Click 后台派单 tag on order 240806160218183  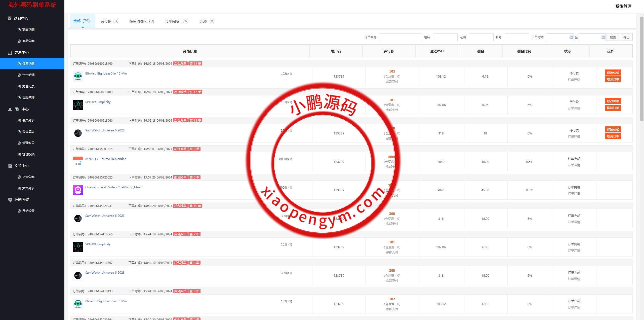(180, 92)
